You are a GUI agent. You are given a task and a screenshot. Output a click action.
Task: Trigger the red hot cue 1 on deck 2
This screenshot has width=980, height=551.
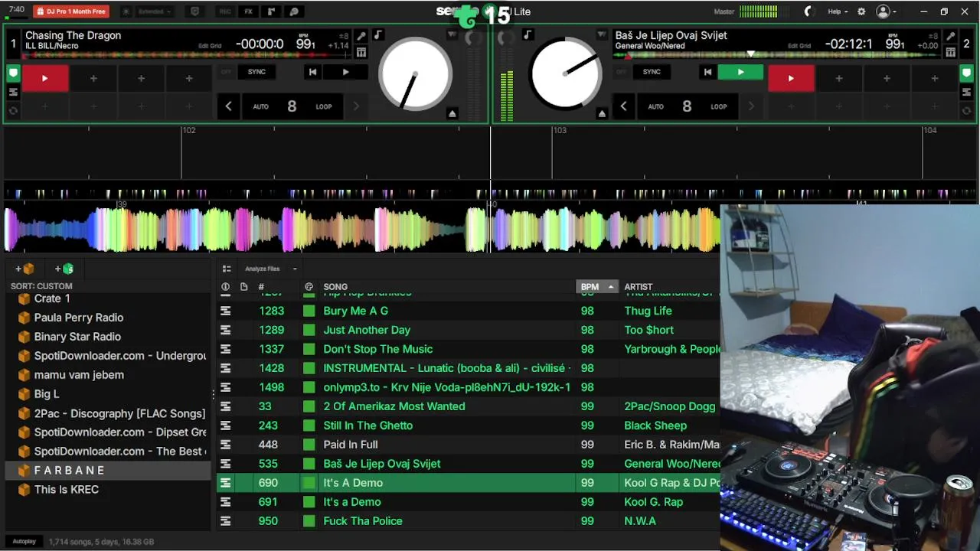coord(791,78)
